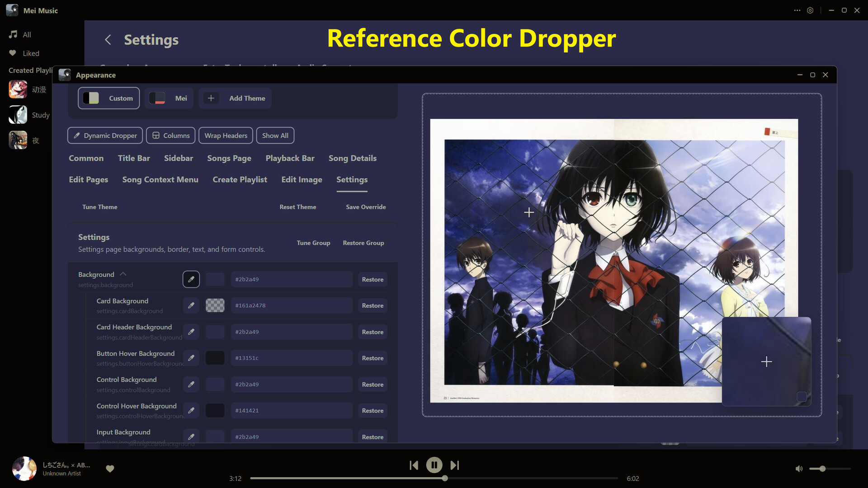Click the eyedropper for Background row

coord(191,279)
